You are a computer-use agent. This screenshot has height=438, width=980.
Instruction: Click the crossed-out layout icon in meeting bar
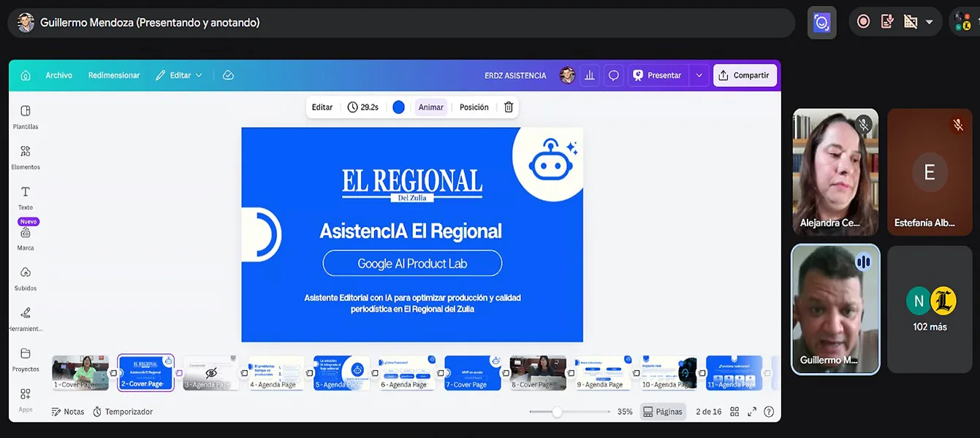click(x=911, y=22)
